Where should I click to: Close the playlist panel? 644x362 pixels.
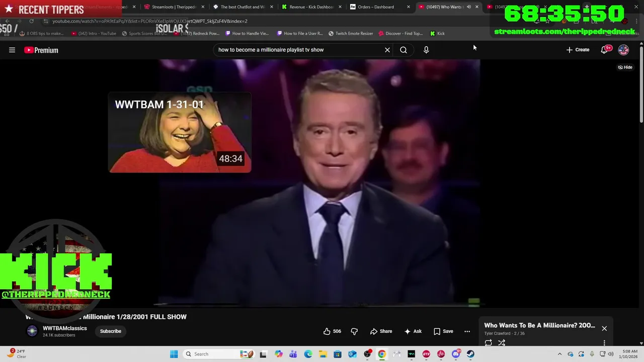604,328
